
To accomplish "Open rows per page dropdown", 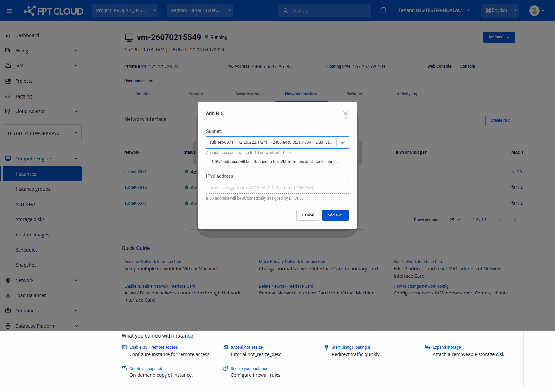I will [x=455, y=220].
